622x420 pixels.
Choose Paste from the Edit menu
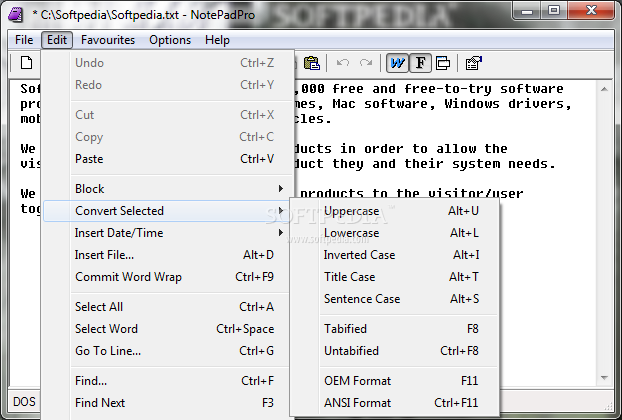pos(168,159)
